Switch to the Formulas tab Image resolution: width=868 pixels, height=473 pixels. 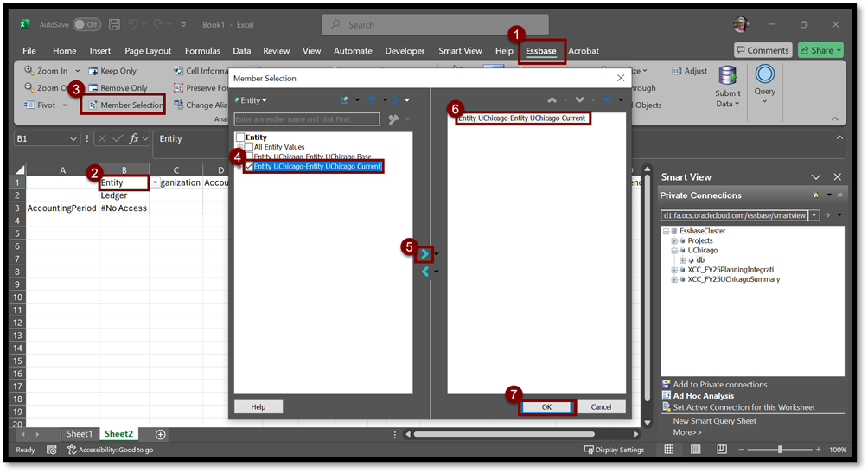pos(202,51)
